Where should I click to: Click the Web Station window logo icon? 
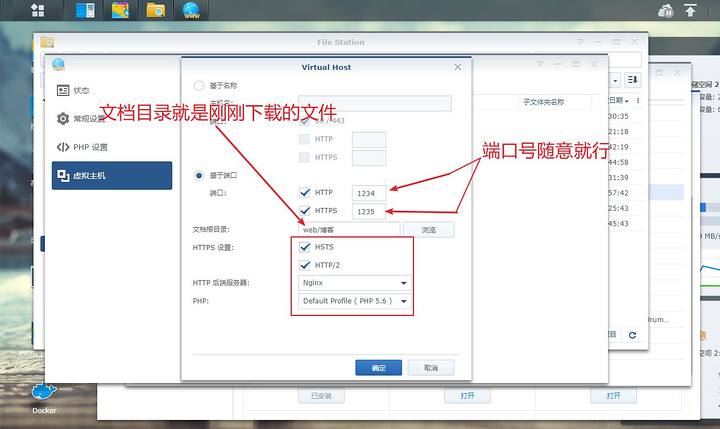point(58,65)
